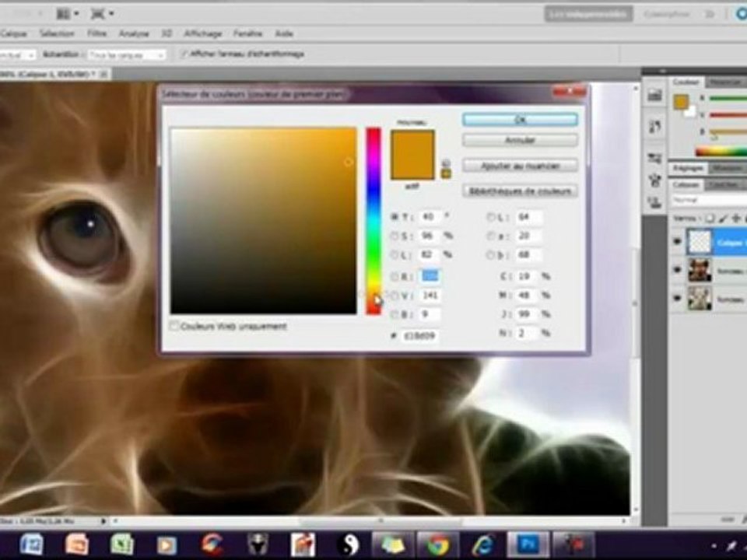Select the R (red) radio button
Image resolution: width=747 pixels, height=560 pixels.
tap(395, 276)
